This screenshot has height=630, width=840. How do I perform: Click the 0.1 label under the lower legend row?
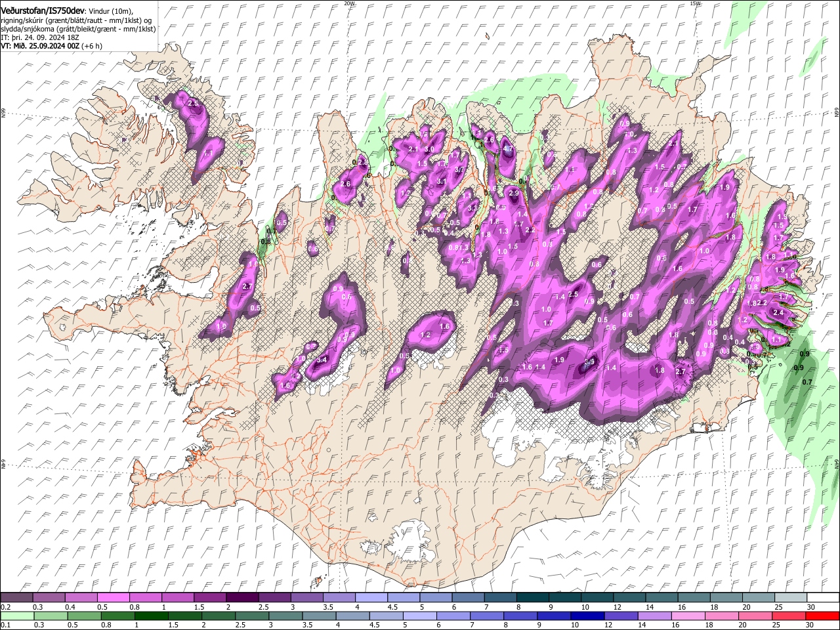point(5,625)
